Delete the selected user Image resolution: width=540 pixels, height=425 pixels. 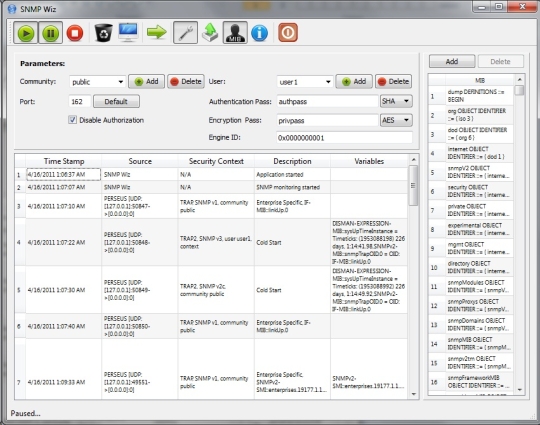pos(393,82)
